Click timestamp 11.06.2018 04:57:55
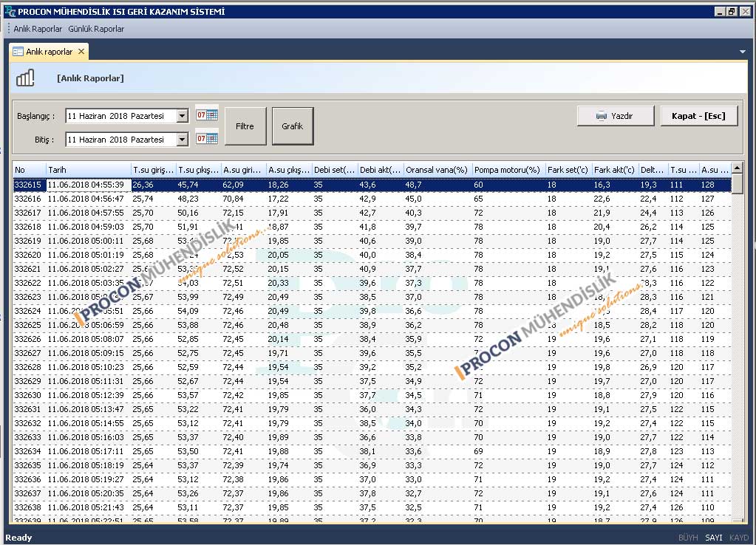This screenshot has width=756, height=545. (x=86, y=213)
